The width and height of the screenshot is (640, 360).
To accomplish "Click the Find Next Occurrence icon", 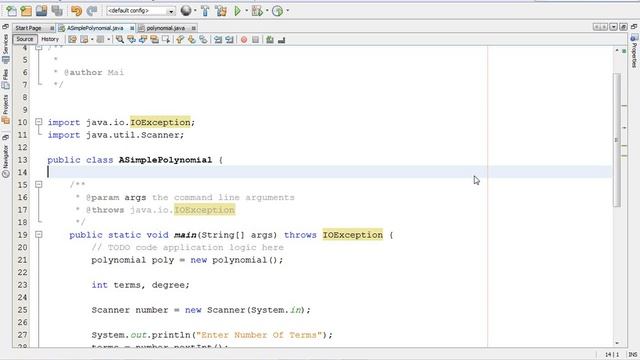I will point(143,40).
